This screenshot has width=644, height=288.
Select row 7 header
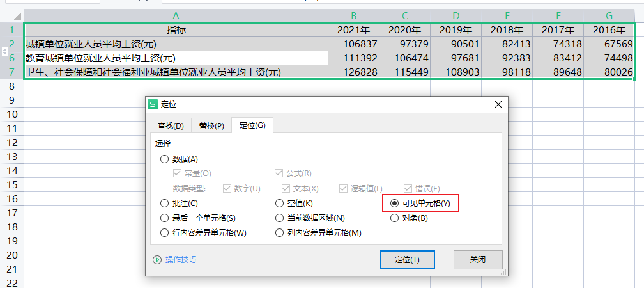coord(12,72)
